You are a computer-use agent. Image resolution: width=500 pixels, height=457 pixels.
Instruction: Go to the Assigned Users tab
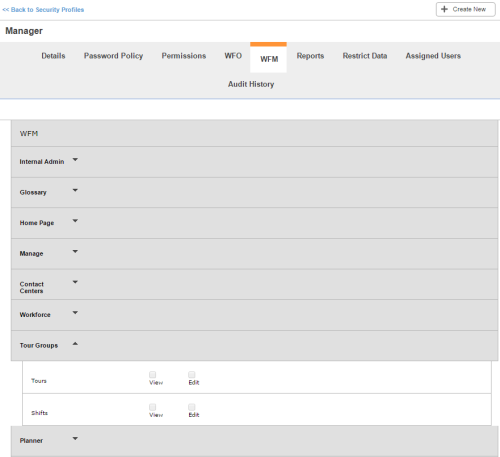pos(433,56)
